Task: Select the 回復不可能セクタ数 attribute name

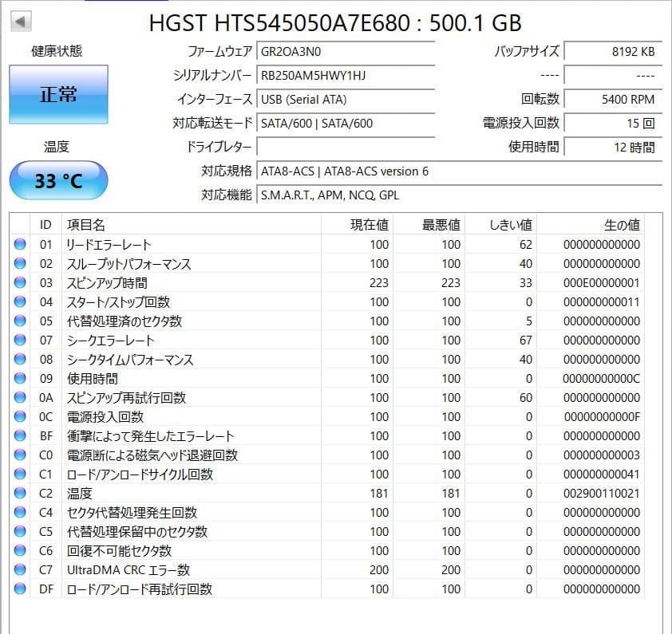Action: (x=119, y=550)
